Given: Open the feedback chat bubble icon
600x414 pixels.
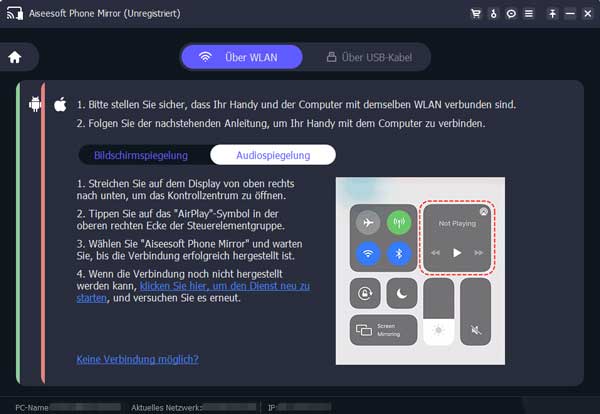Looking at the screenshot, I should pyautogui.click(x=511, y=15).
